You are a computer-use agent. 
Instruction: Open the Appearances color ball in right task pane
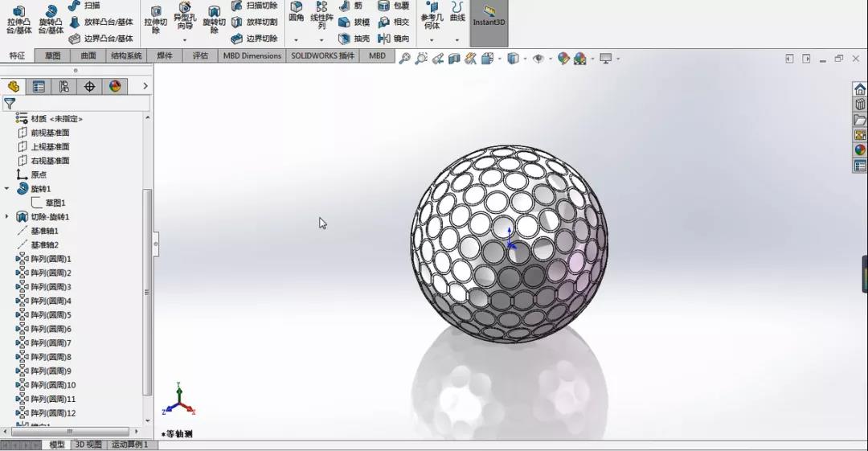click(860, 150)
